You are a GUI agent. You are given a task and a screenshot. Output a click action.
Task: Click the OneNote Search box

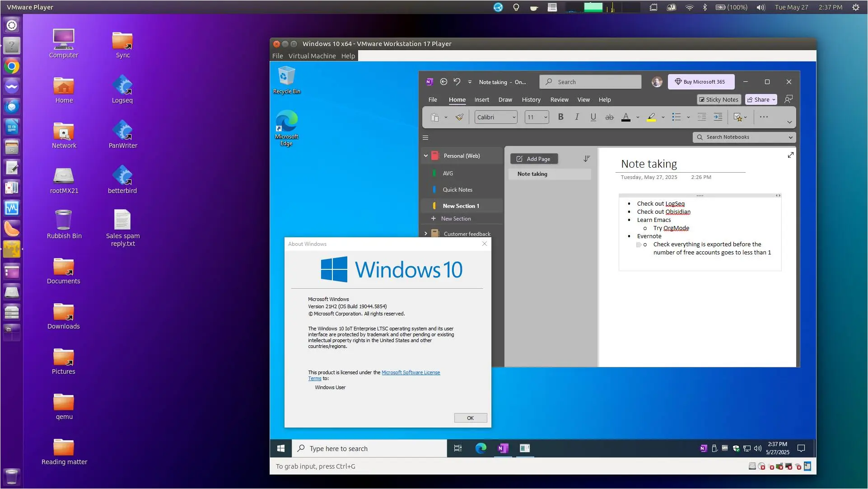coord(590,82)
